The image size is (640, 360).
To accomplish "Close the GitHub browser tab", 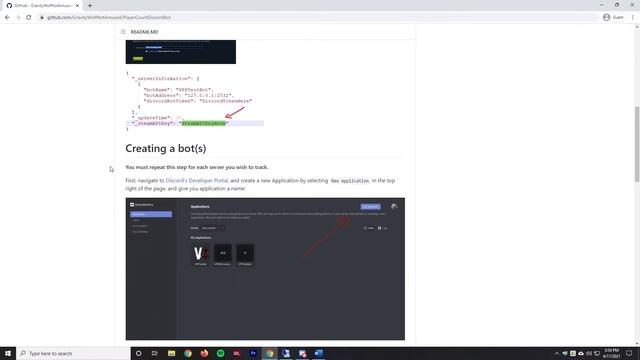I will coord(77,6).
